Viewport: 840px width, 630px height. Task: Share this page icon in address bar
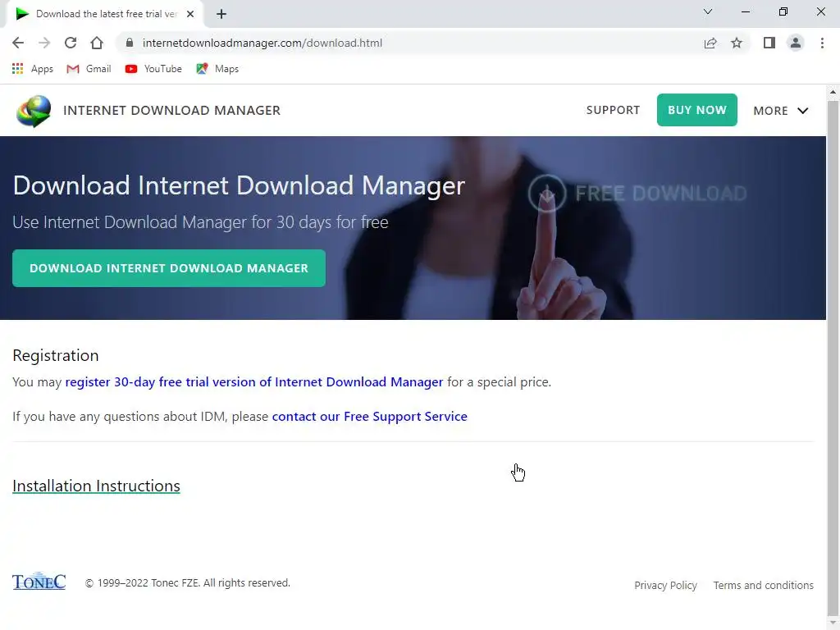coord(710,43)
